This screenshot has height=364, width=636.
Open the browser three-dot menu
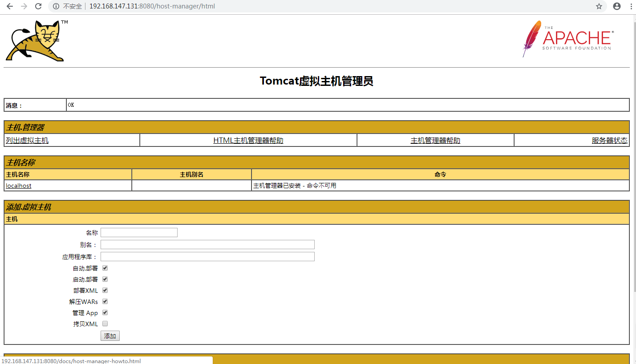(x=632, y=6)
